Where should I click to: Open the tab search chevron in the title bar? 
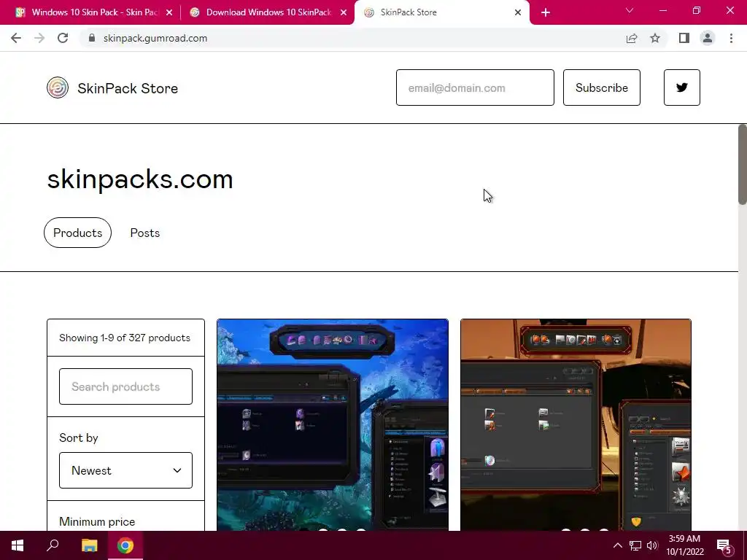pyautogui.click(x=630, y=10)
